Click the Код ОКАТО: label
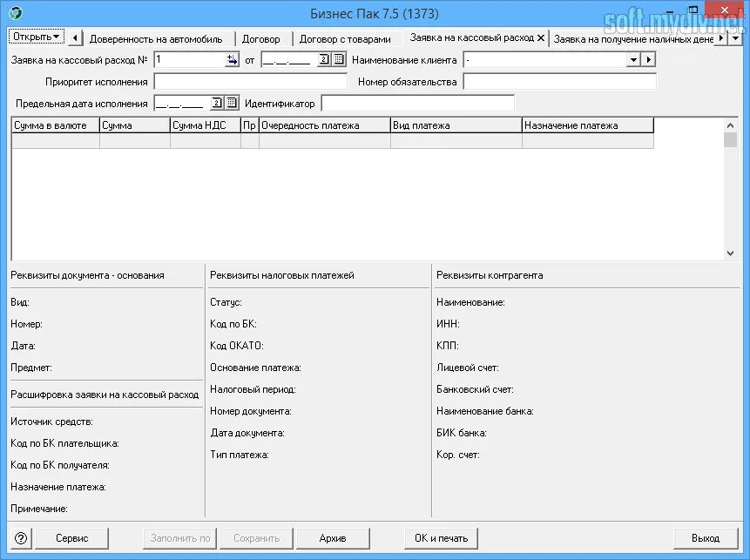The image size is (750, 560). [x=237, y=346]
